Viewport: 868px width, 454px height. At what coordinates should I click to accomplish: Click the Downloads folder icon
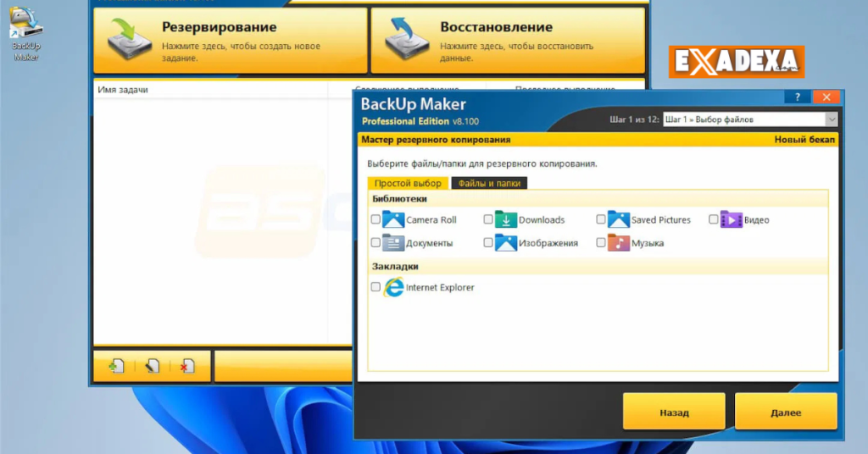click(x=505, y=219)
